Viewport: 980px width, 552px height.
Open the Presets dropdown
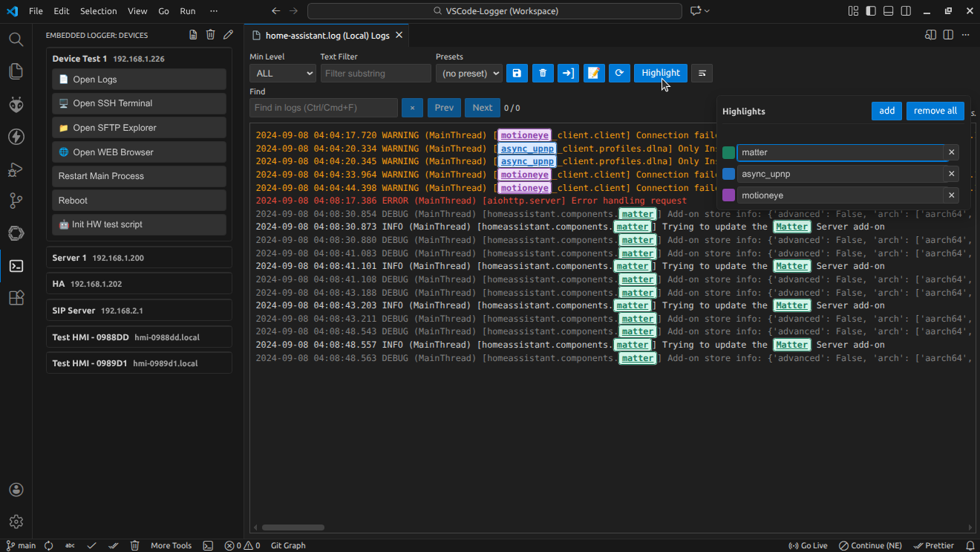(x=468, y=73)
